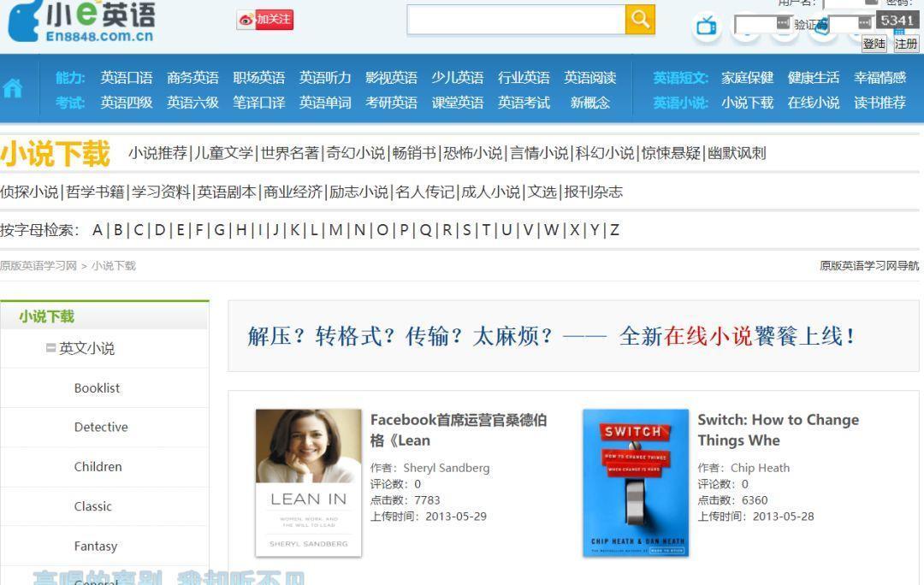Open the Lean In book cover
This screenshot has height=585, width=924.
point(308,483)
